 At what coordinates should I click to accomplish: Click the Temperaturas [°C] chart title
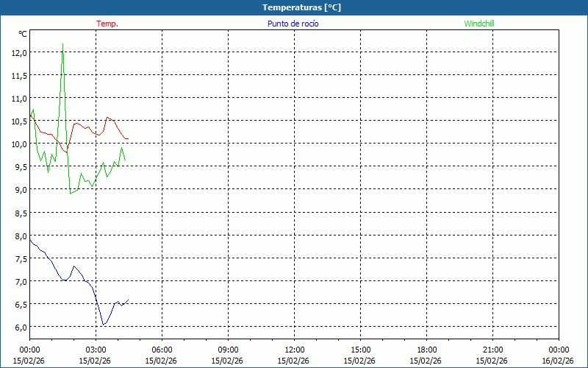(x=301, y=7)
